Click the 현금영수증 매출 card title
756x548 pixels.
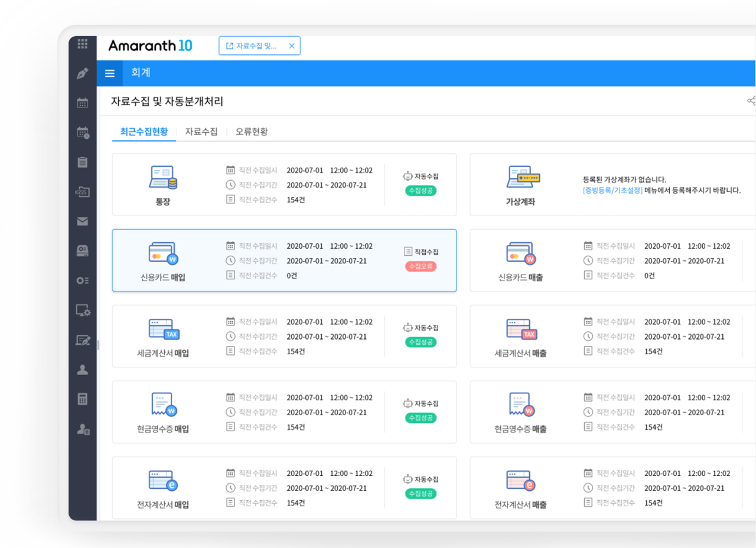[x=520, y=429]
